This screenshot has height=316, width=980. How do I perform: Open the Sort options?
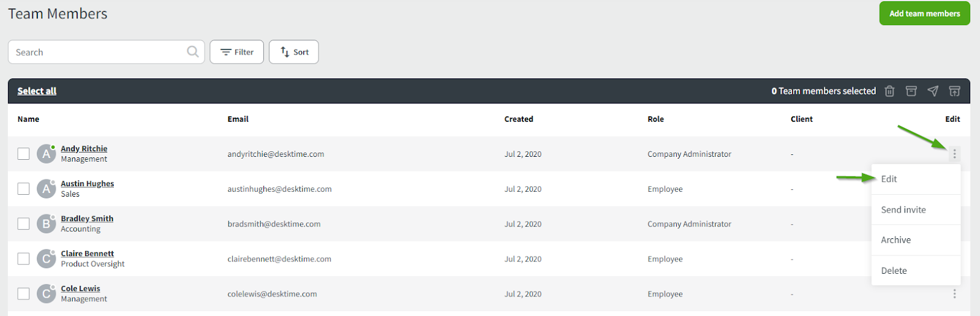(x=293, y=52)
